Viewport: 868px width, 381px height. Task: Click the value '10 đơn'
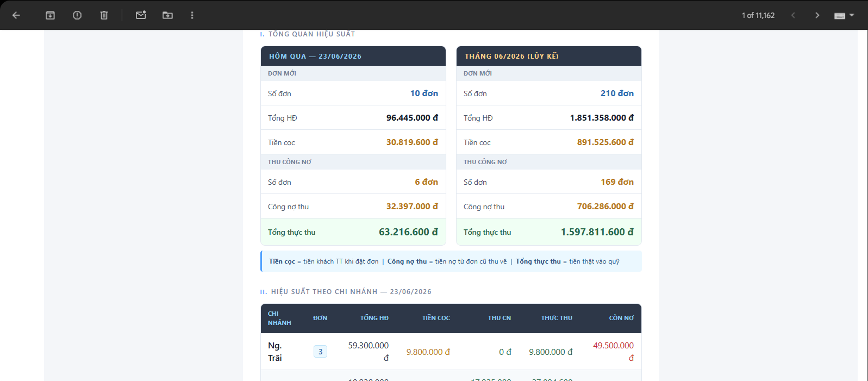[424, 93]
